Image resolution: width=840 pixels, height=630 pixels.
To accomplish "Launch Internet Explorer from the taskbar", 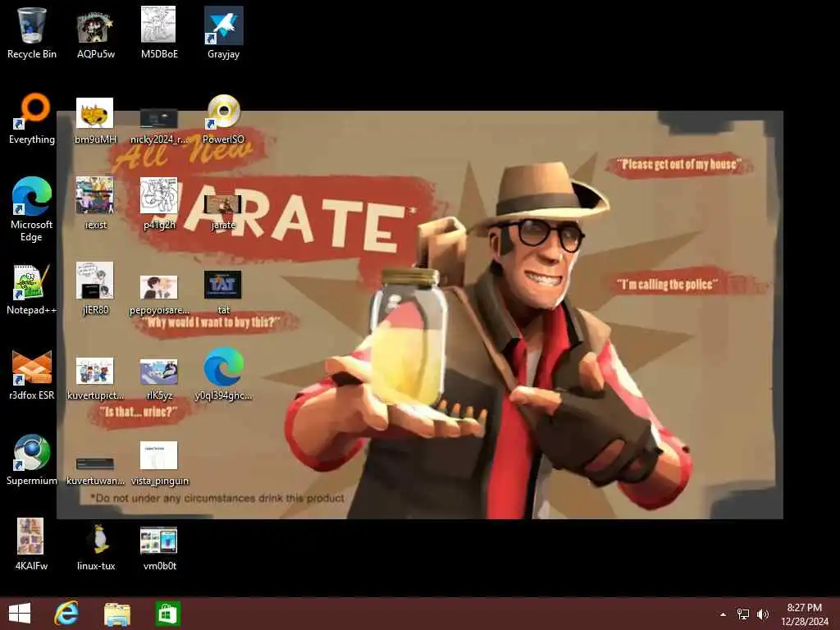I will coord(66,614).
